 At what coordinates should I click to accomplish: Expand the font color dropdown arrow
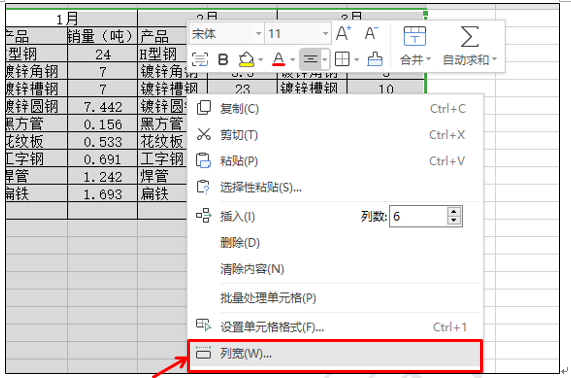click(x=292, y=60)
